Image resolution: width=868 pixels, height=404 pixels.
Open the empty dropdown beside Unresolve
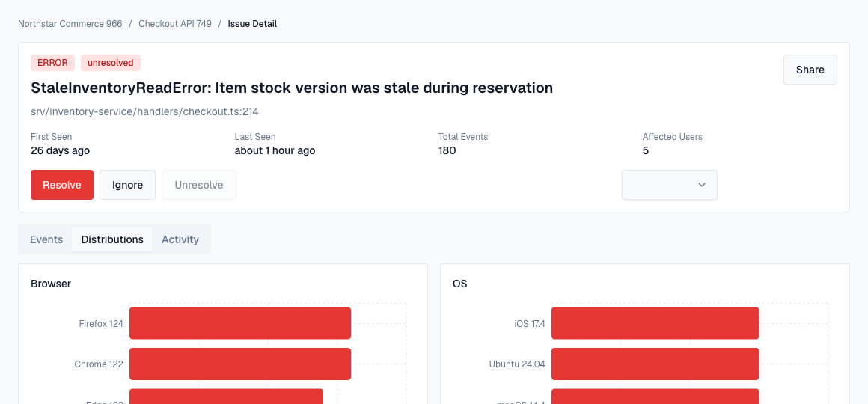point(670,185)
